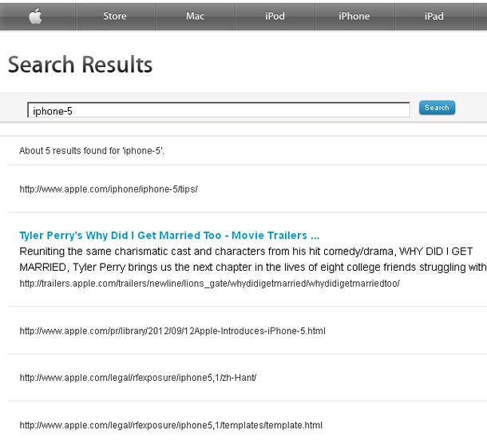Open the Apple-Introduces-iPhone-5.html URL result
This screenshot has height=448, width=487.
click(x=172, y=331)
